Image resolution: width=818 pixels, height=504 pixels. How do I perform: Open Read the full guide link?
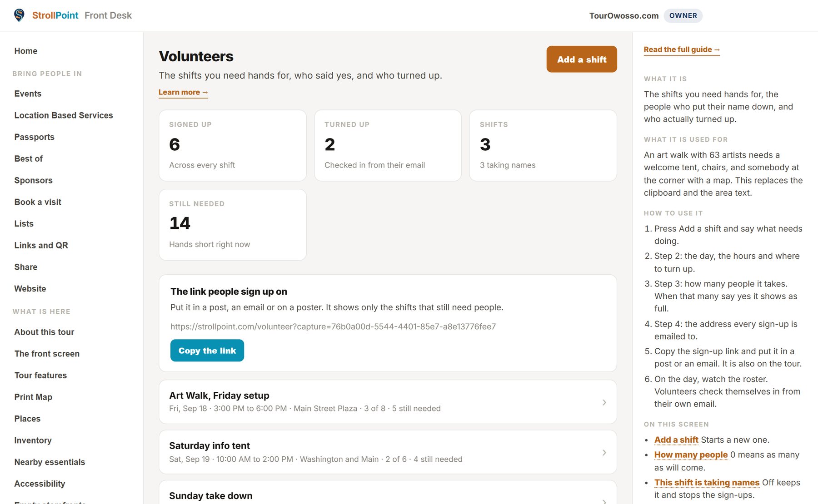coord(682,49)
